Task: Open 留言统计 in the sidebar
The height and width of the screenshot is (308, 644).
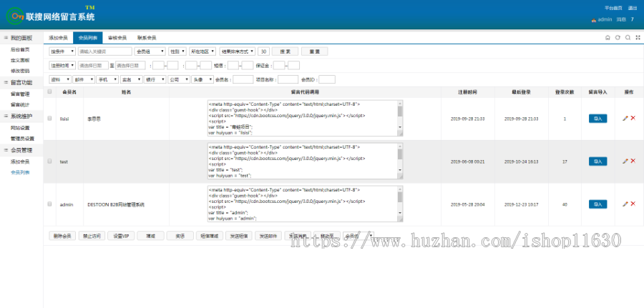Action: pos(20,104)
